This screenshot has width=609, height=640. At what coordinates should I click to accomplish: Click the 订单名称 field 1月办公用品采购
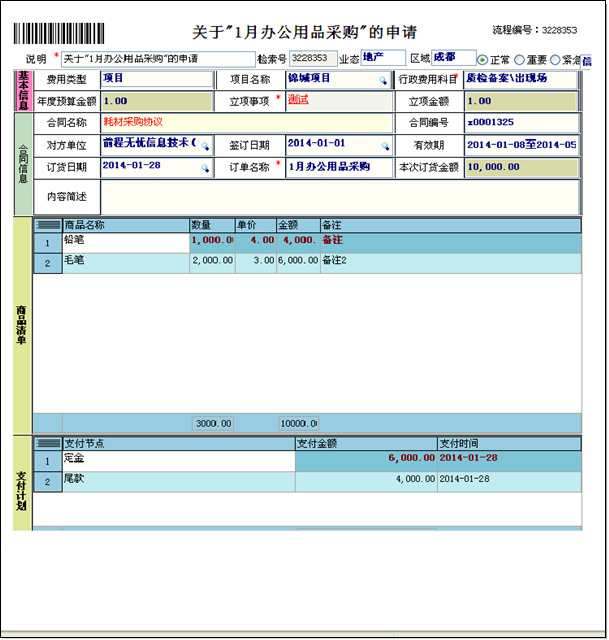(x=339, y=167)
